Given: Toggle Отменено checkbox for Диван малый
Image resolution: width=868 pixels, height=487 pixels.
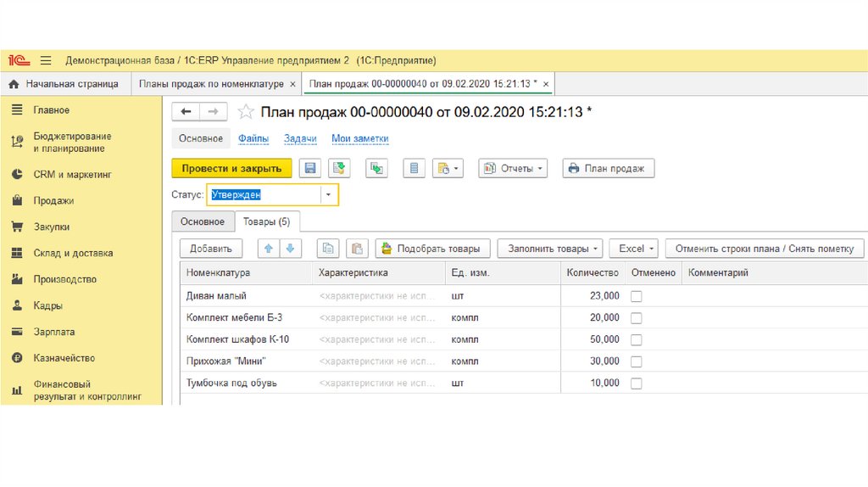Looking at the screenshot, I should [x=637, y=296].
